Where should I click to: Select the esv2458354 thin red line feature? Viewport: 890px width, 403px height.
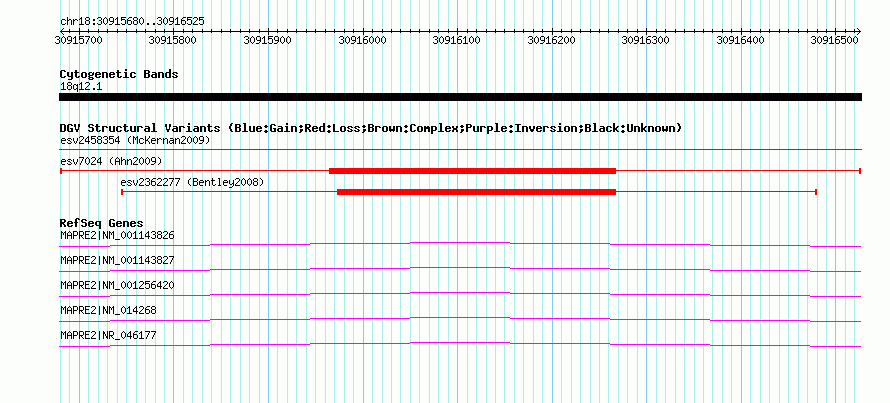coord(460,149)
